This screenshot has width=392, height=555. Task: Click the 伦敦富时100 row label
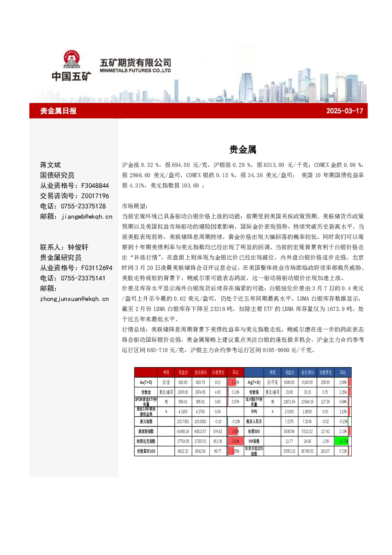[146, 451]
